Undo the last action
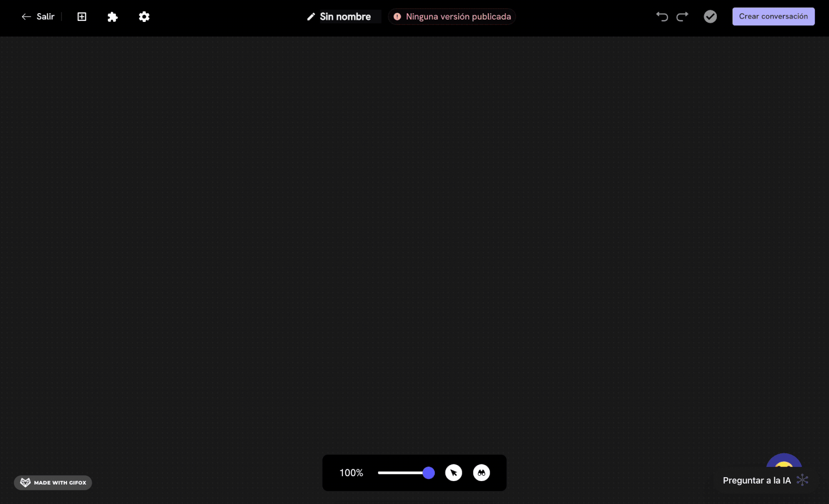This screenshot has width=829, height=504. click(662, 16)
